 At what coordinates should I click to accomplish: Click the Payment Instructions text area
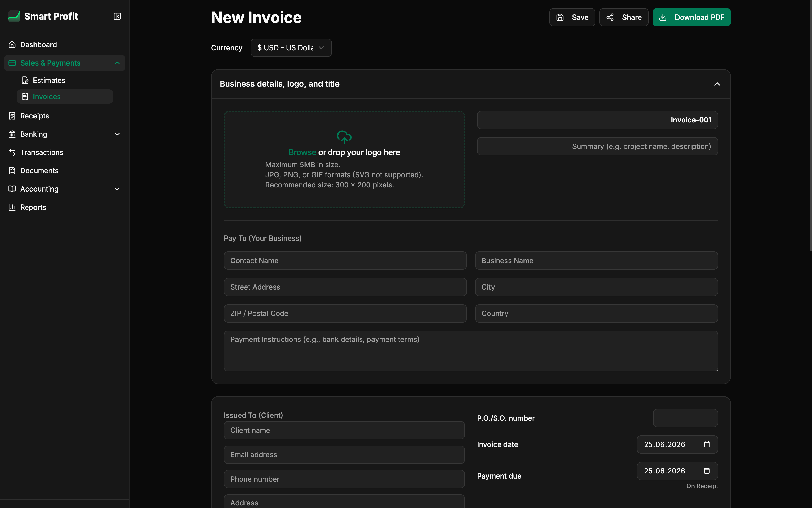point(471,351)
